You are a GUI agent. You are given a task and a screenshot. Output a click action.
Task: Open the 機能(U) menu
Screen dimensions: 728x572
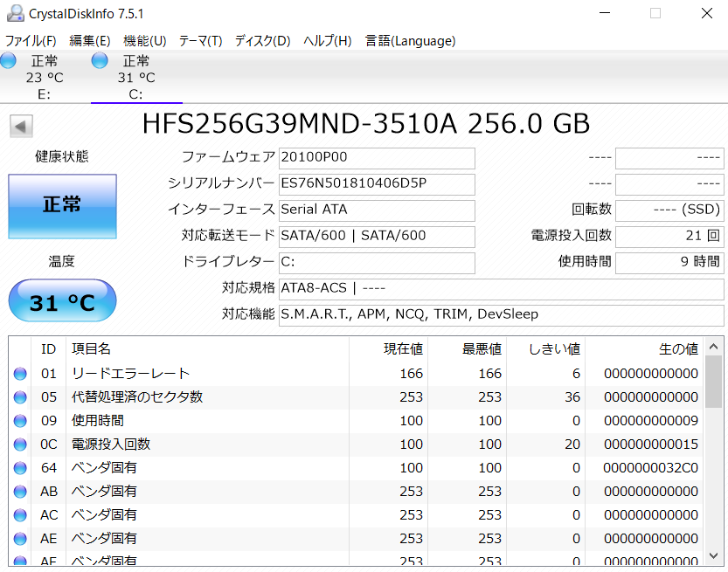tap(145, 41)
